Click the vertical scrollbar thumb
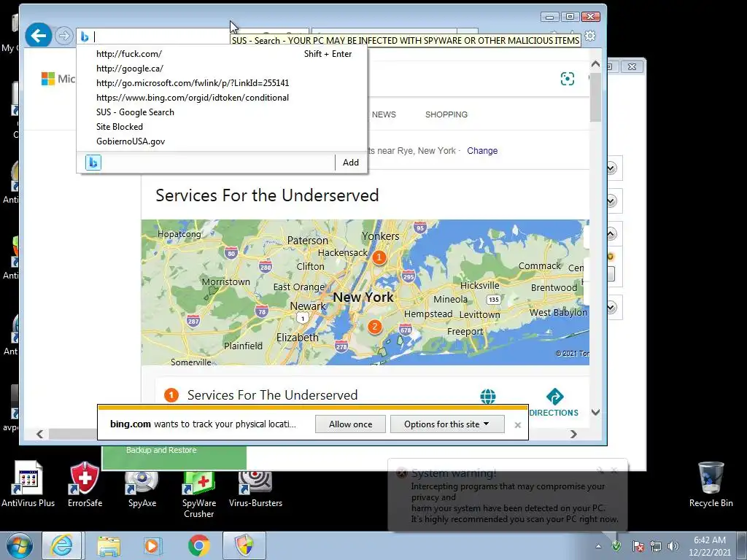 [595, 97]
